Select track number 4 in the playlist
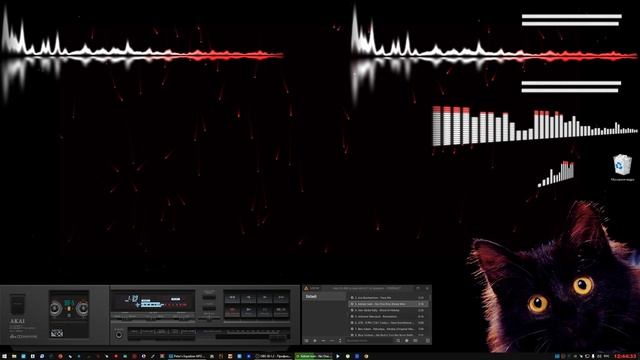The height and width of the screenshot is (360, 640). [x=388, y=310]
